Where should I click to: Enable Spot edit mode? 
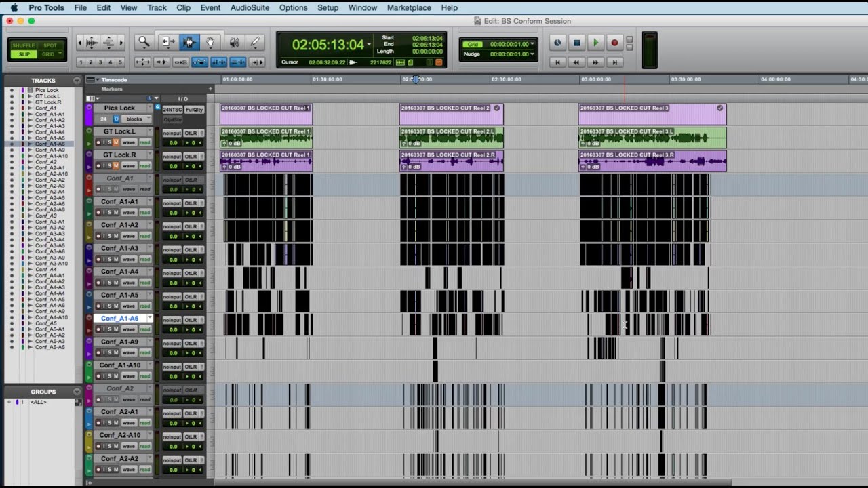point(50,45)
